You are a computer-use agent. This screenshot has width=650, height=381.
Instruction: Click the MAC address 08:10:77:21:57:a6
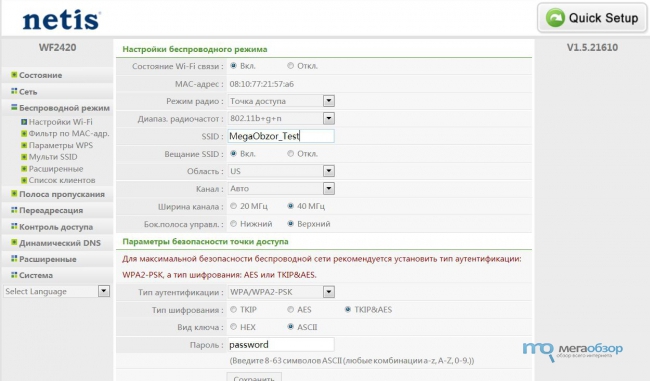coord(262,84)
